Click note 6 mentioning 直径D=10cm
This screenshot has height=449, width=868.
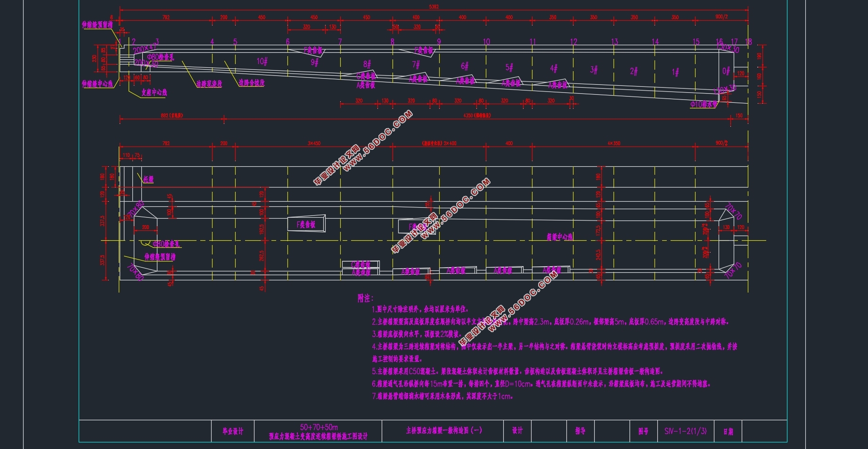[541, 384]
